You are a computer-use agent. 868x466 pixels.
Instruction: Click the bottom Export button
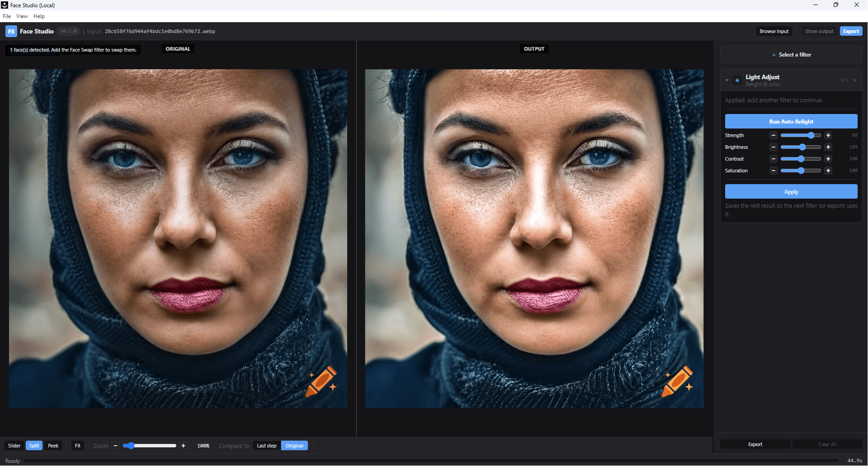755,444
